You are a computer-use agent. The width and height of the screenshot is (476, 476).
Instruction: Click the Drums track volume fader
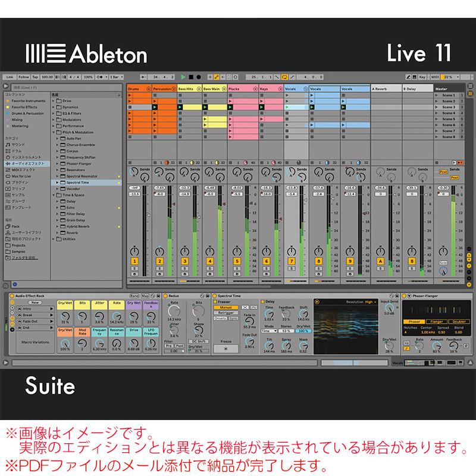tap(148, 215)
